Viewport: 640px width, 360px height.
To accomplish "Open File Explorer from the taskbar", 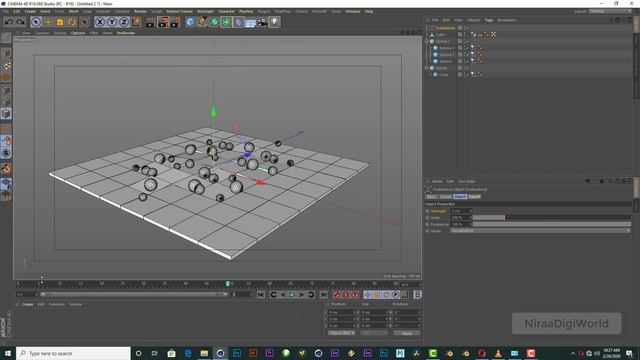I will (204, 353).
